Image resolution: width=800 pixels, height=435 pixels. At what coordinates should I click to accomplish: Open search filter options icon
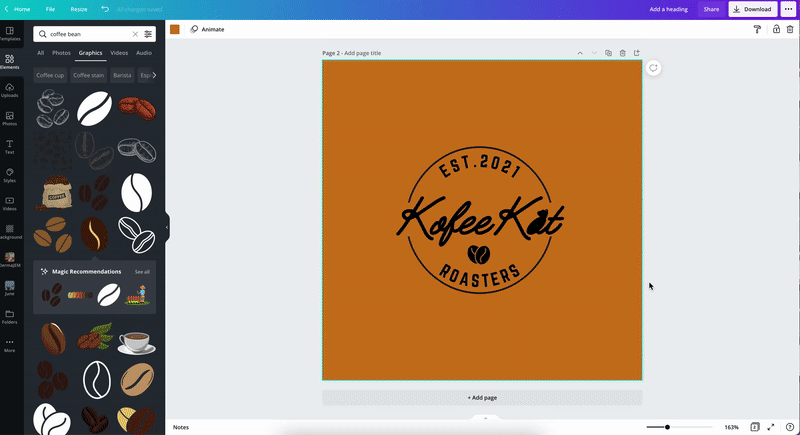tap(148, 34)
